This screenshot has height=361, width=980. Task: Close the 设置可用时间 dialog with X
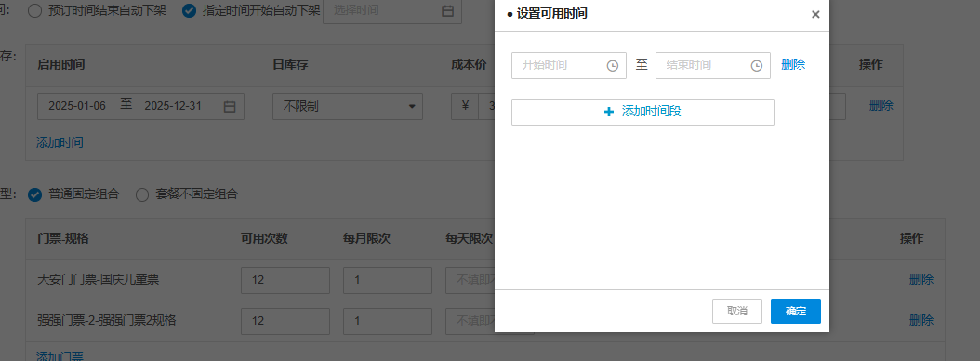click(815, 14)
